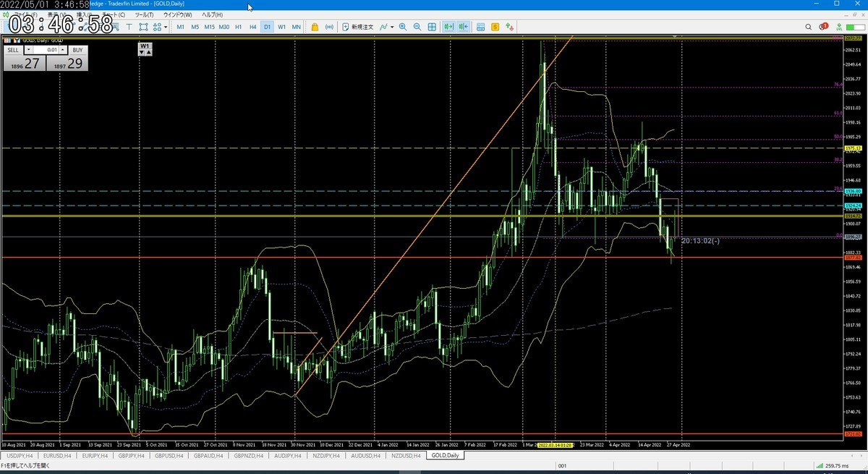Click the BUY button in one-click panel
The width and height of the screenshot is (868, 474).
[x=77, y=49]
